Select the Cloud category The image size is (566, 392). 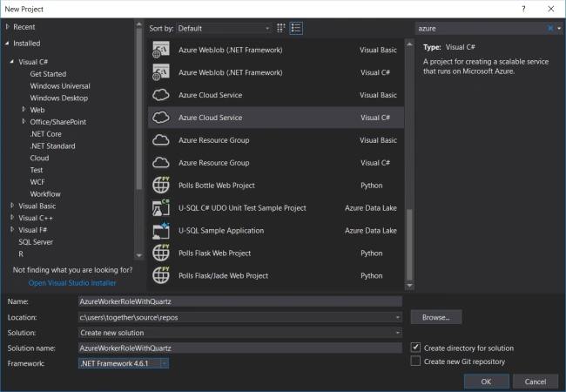click(39, 158)
